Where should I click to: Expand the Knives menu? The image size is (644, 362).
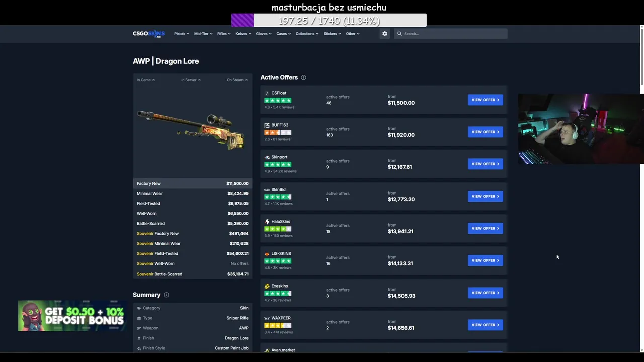pyautogui.click(x=243, y=34)
